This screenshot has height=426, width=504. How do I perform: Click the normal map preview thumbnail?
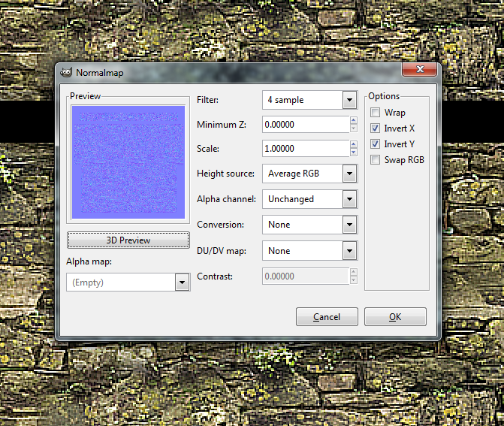coord(128,162)
